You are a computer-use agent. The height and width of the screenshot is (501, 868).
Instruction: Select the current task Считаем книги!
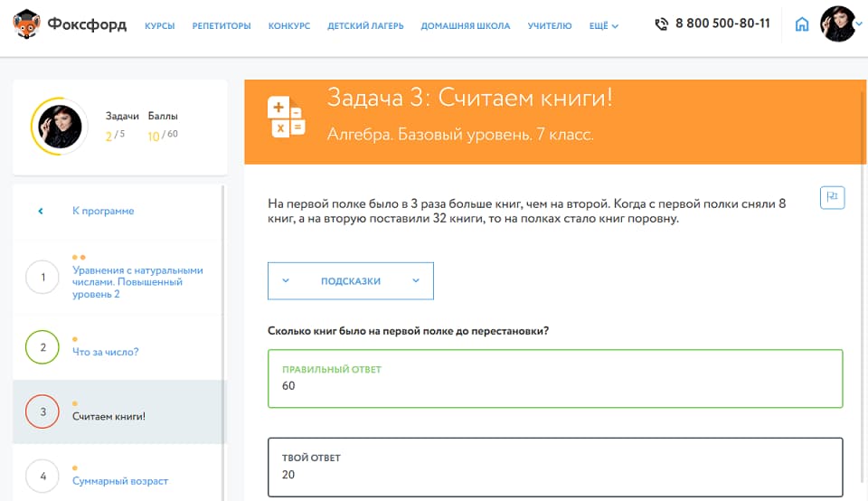[108, 417]
